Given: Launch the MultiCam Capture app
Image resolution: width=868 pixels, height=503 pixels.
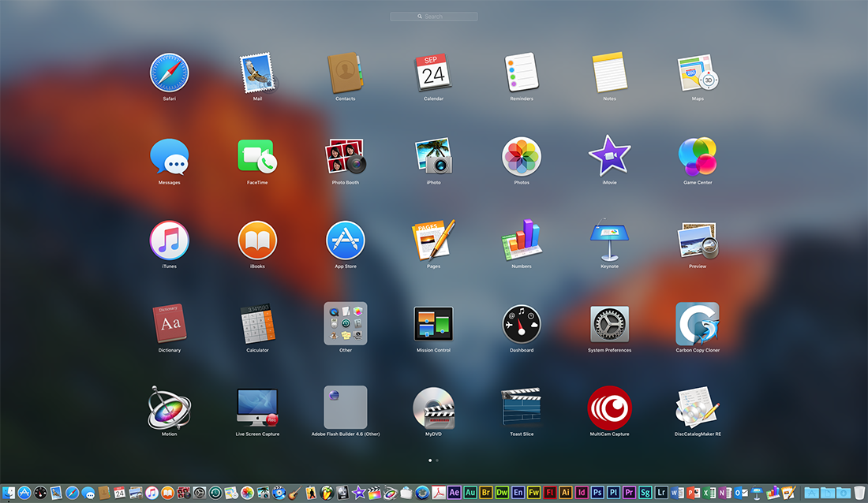Looking at the screenshot, I should 609,408.
